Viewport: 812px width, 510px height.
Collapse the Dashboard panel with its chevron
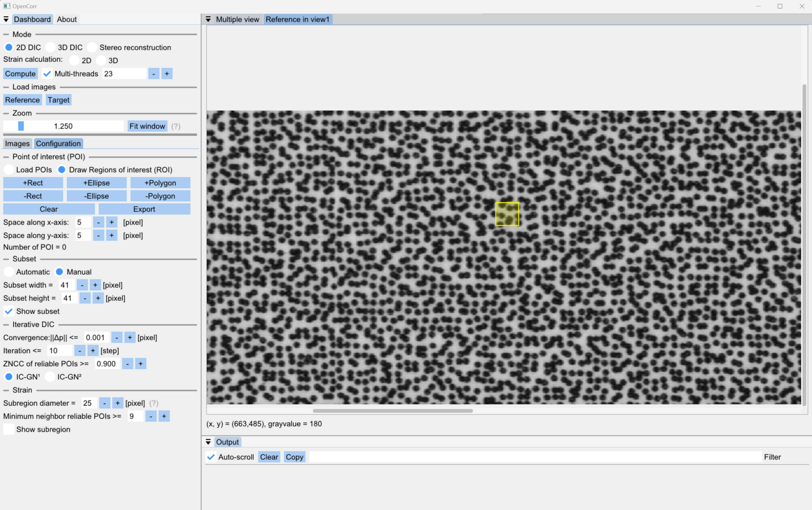[x=6, y=19]
